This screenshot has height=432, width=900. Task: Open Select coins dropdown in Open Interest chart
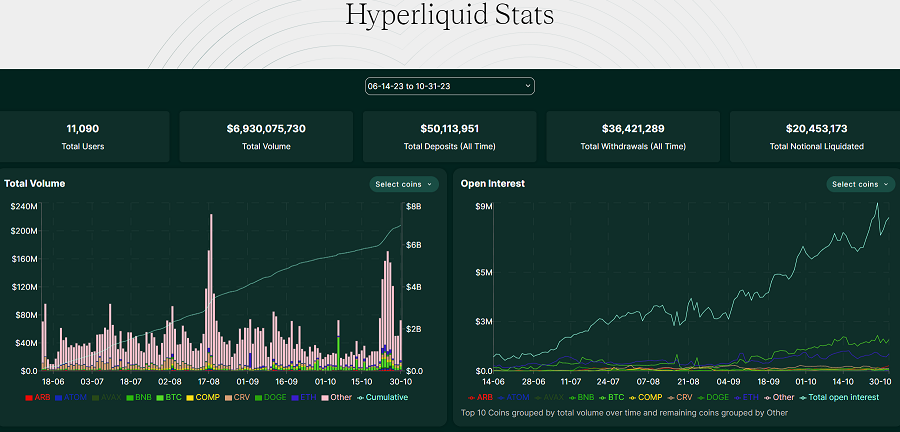[860, 184]
